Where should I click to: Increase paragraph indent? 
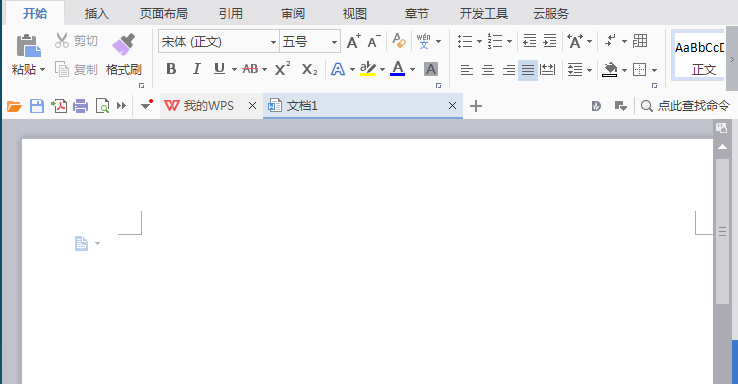(550, 41)
